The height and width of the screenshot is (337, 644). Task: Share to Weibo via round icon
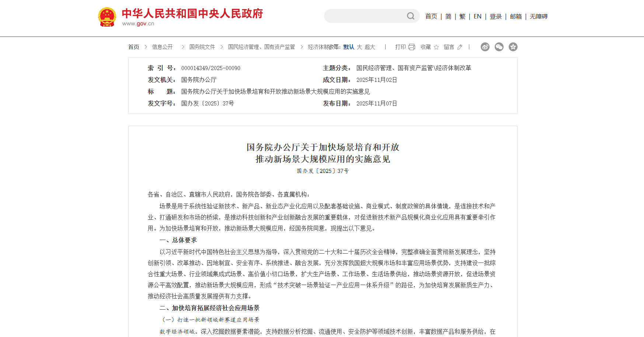485,47
